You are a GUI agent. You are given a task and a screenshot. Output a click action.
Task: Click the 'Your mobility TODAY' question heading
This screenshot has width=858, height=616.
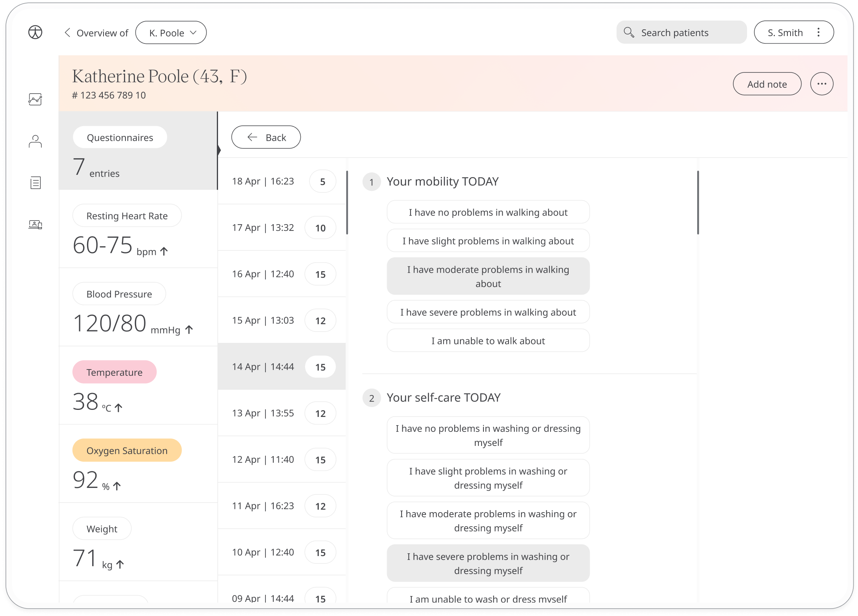pyautogui.click(x=443, y=181)
